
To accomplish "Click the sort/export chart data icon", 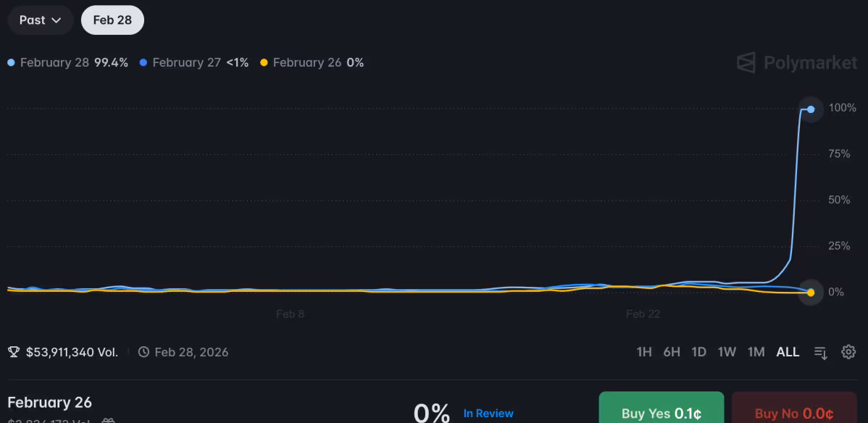I will click(x=821, y=352).
